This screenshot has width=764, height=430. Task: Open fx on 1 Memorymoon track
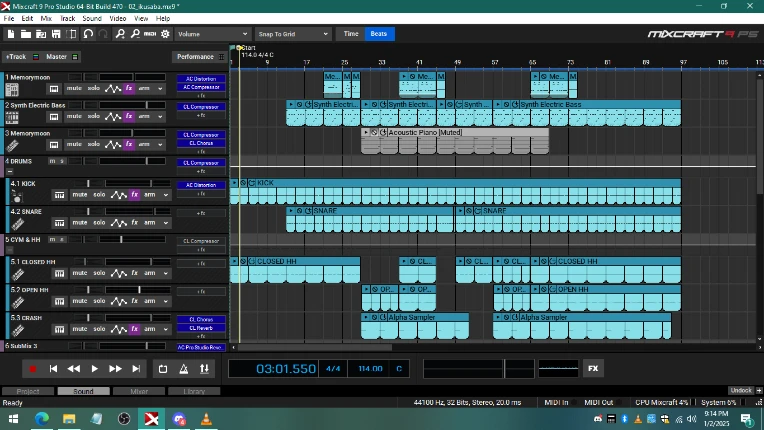pyautogui.click(x=129, y=89)
